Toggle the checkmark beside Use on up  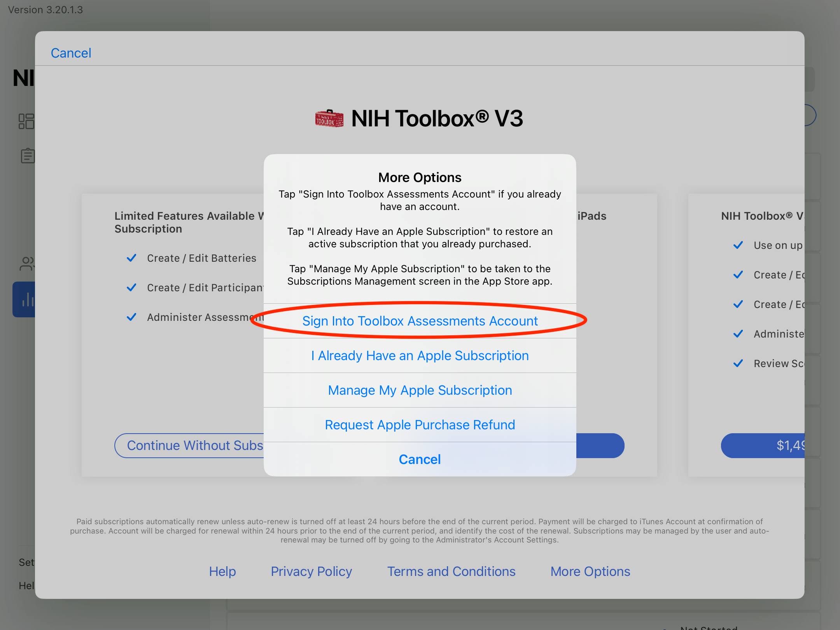click(738, 245)
